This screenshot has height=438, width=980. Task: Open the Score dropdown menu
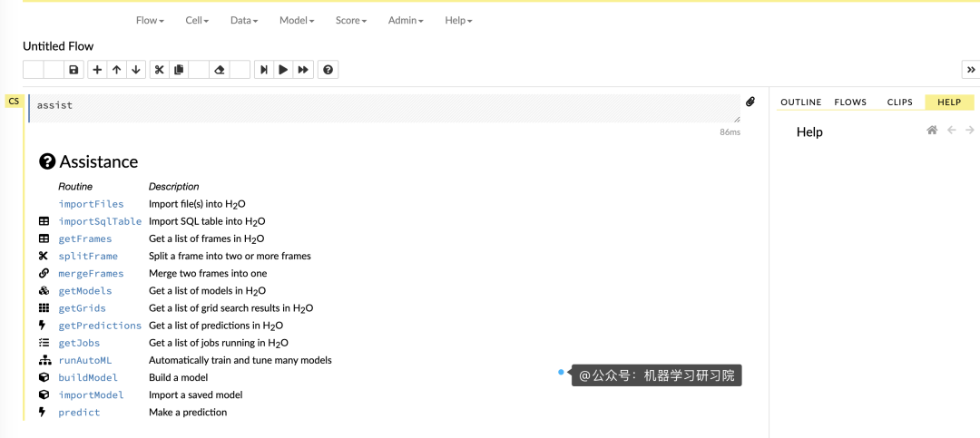[351, 20]
